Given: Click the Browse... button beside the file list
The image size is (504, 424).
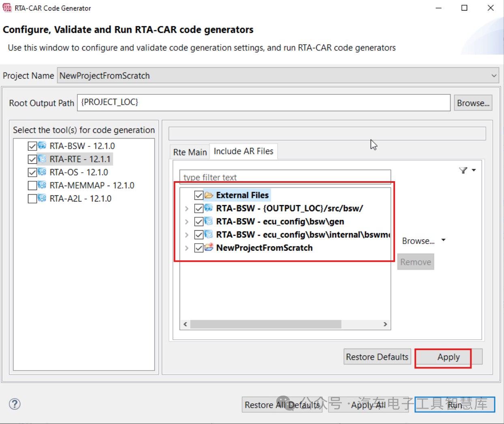Looking at the screenshot, I should point(418,241).
